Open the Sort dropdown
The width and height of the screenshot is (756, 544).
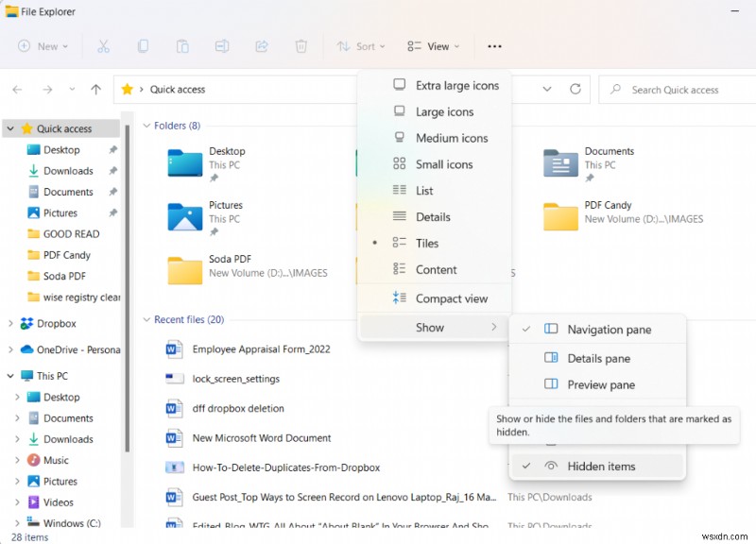360,45
